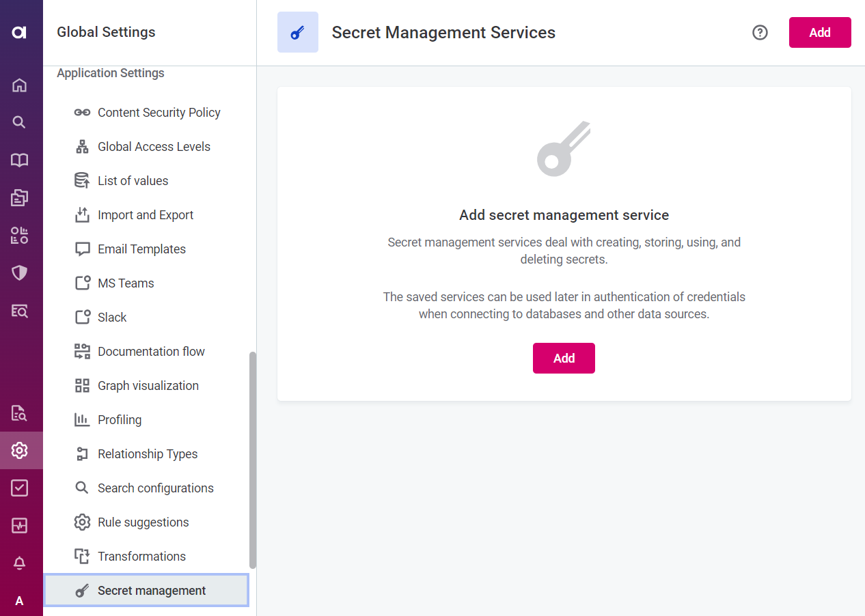Viewport: 865px width, 616px height.
Task: Click the user avatar letter A
Action: (x=20, y=600)
